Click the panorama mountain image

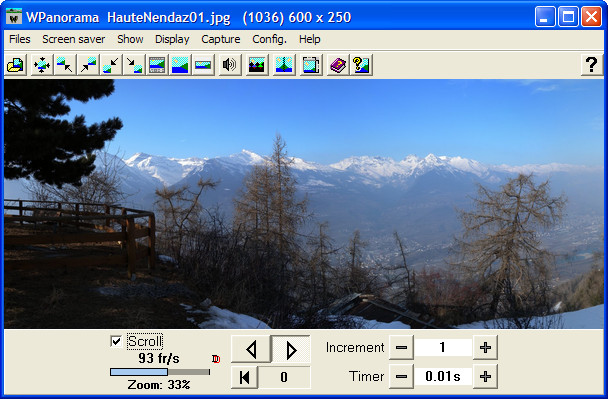click(304, 204)
